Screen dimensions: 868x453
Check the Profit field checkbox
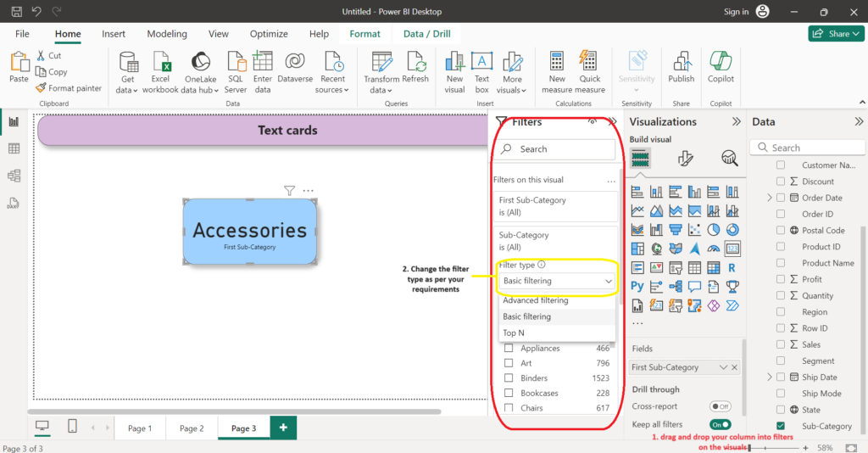pos(781,279)
